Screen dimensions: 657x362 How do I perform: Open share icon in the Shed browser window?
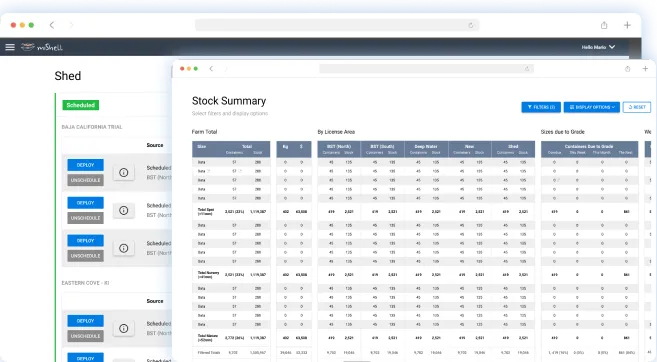pos(604,25)
